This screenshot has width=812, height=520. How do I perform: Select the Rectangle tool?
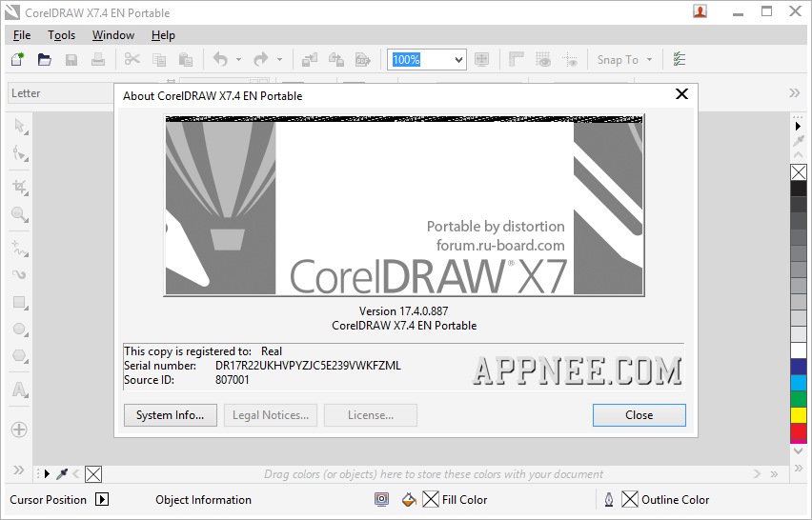(20, 302)
